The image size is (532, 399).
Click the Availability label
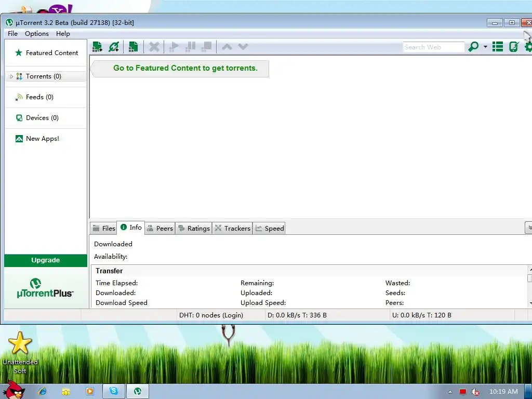tap(111, 257)
